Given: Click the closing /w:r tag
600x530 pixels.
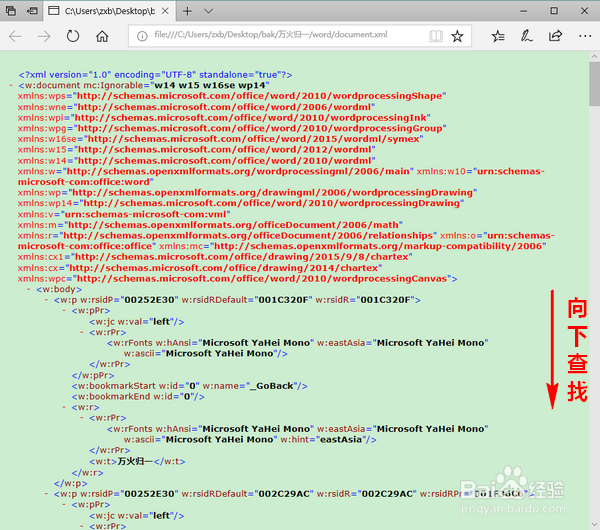Looking at the screenshot, I should tap(87, 473).
